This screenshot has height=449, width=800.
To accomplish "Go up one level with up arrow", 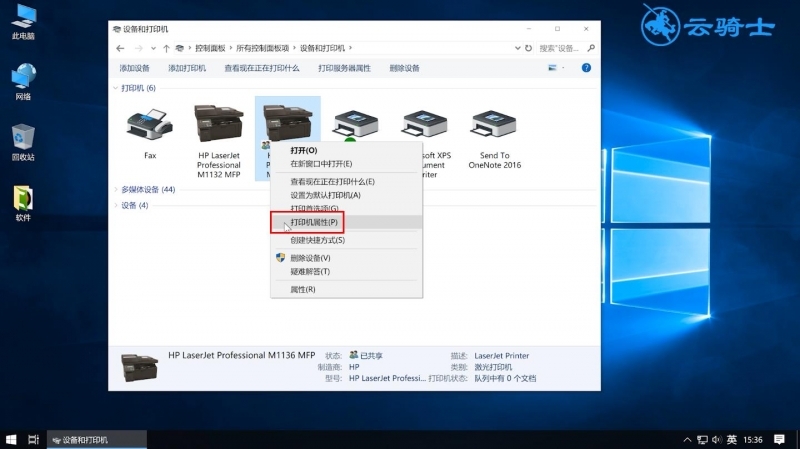I will (x=166, y=48).
